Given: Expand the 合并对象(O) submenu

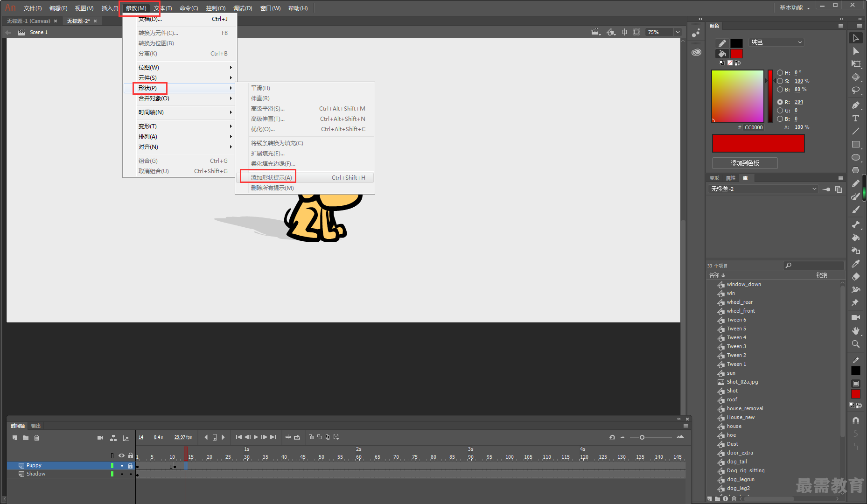Looking at the screenshot, I should (180, 98).
